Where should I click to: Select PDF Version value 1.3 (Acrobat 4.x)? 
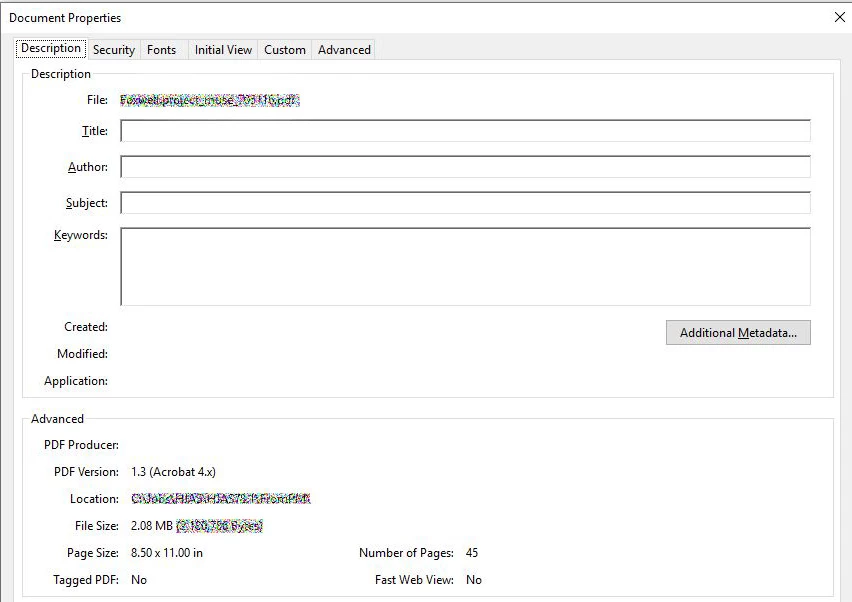click(173, 472)
